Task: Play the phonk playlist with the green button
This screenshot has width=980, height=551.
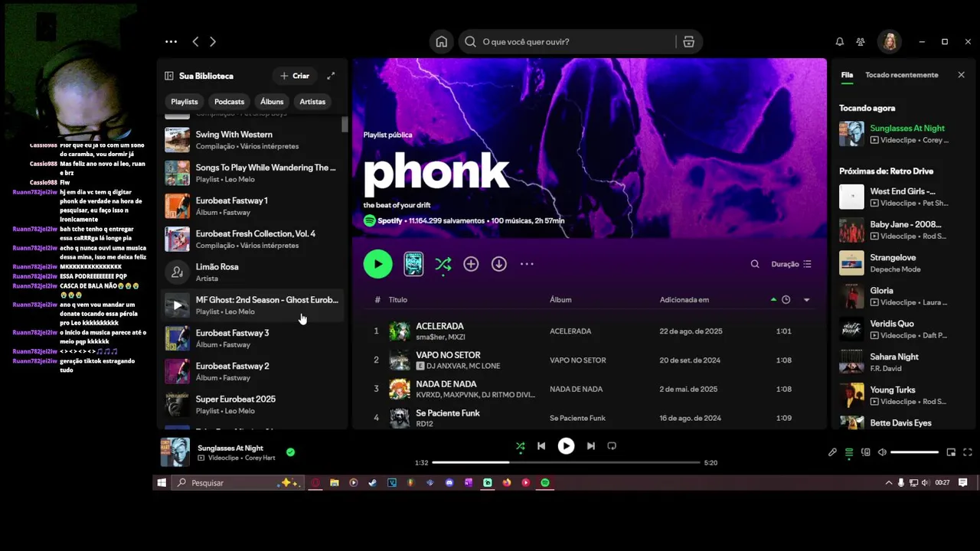Action: tap(377, 264)
